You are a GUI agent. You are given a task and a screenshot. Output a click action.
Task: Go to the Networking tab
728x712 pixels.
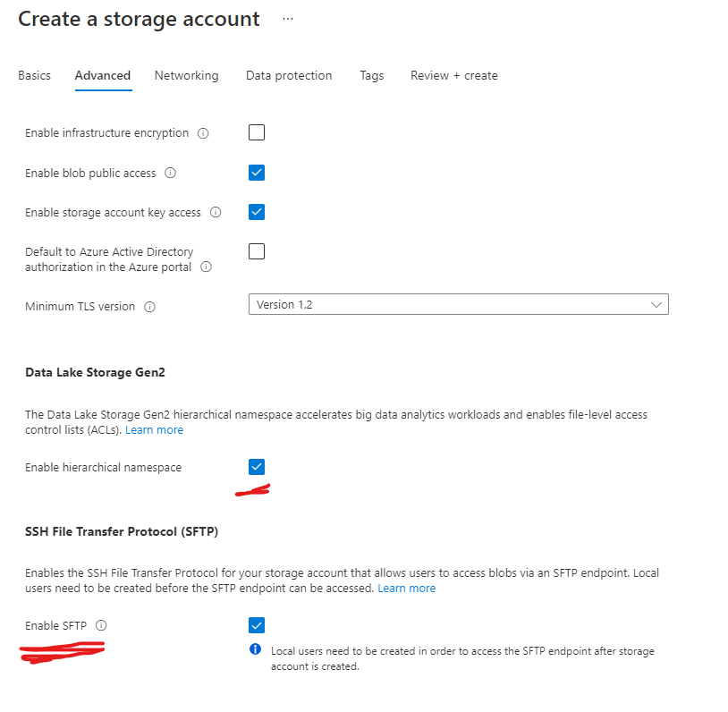pyautogui.click(x=186, y=75)
